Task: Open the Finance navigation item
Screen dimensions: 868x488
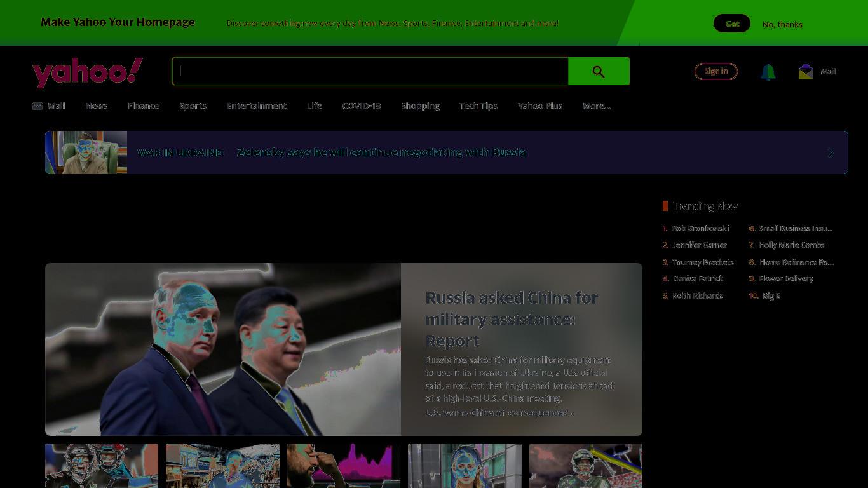Action: pos(144,106)
